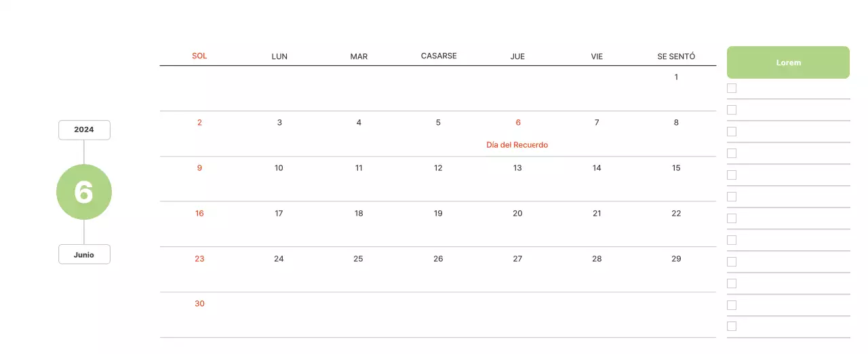Image resolution: width=868 pixels, height=354 pixels.
Task: Click the green Lorem header button
Action: click(788, 62)
